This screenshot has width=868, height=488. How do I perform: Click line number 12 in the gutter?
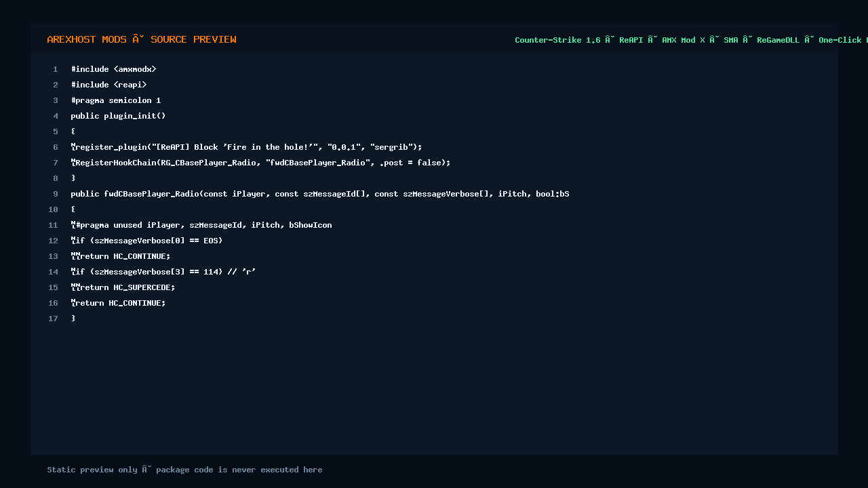point(54,241)
